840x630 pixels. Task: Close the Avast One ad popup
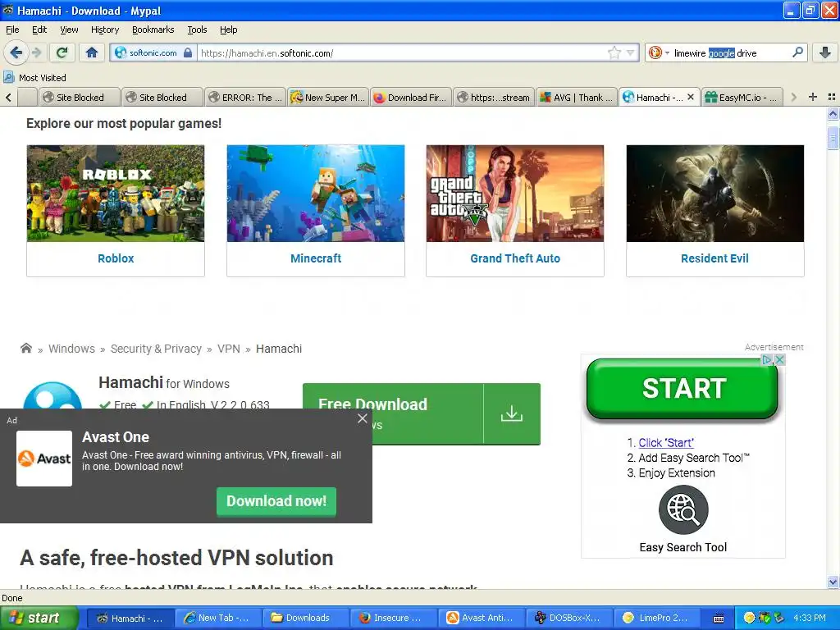(x=362, y=419)
